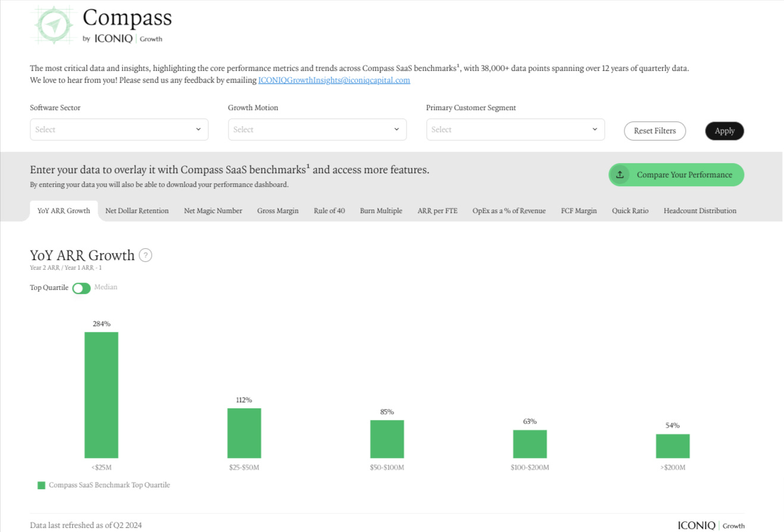
Task: Open the Primary Customer Segment dropdown
Action: click(x=516, y=130)
